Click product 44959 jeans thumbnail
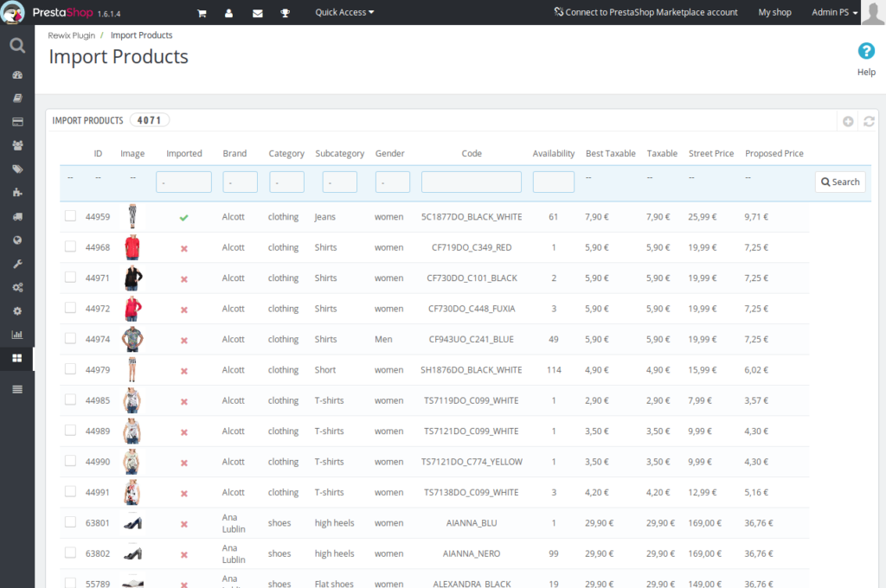 point(132,216)
